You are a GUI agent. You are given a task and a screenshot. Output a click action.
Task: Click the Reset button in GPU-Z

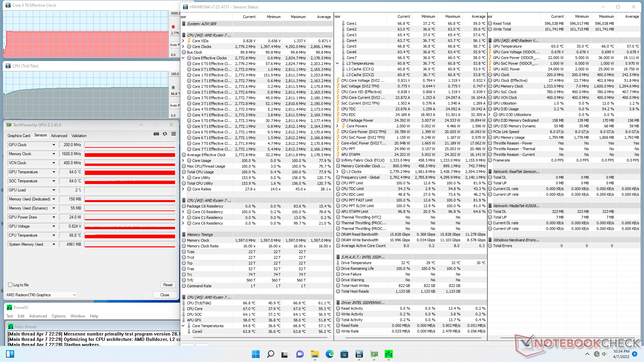click(168, 285)
